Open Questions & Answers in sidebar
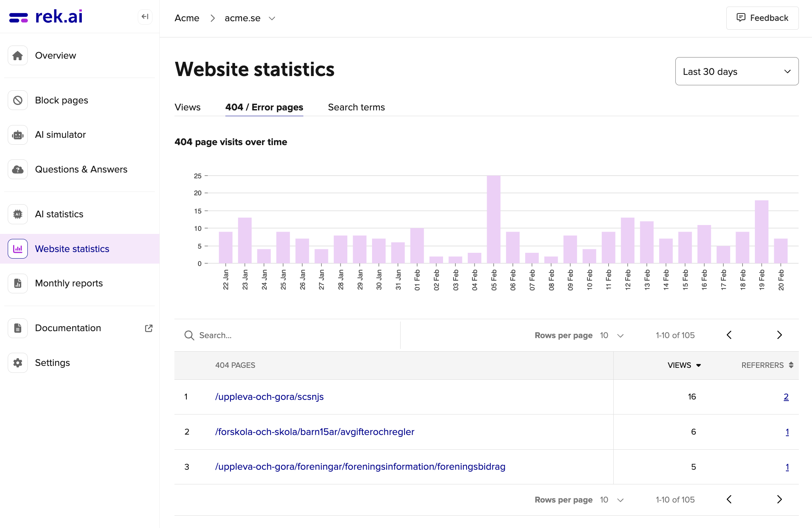This screenshot has width=812, height=528. (80, 169)
